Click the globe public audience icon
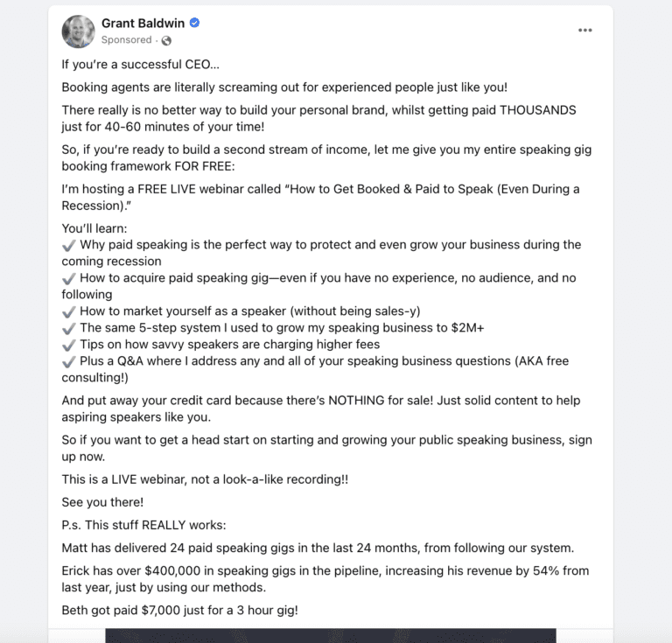Screen dimensions: 672x643 (166, 40)
